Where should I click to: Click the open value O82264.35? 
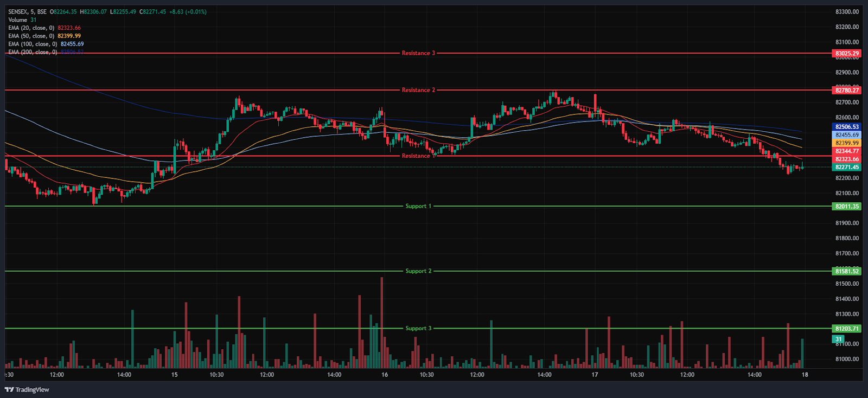pos(63,12)
